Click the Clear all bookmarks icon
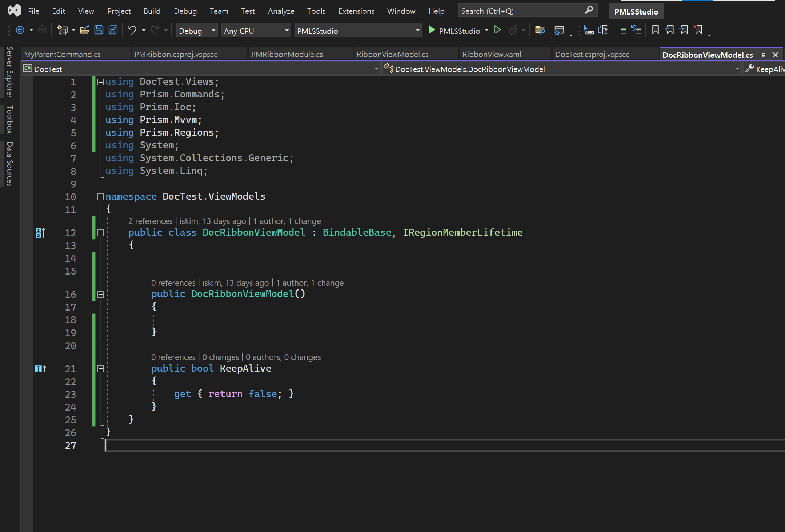Screen dimensions: 785x532 698,30
